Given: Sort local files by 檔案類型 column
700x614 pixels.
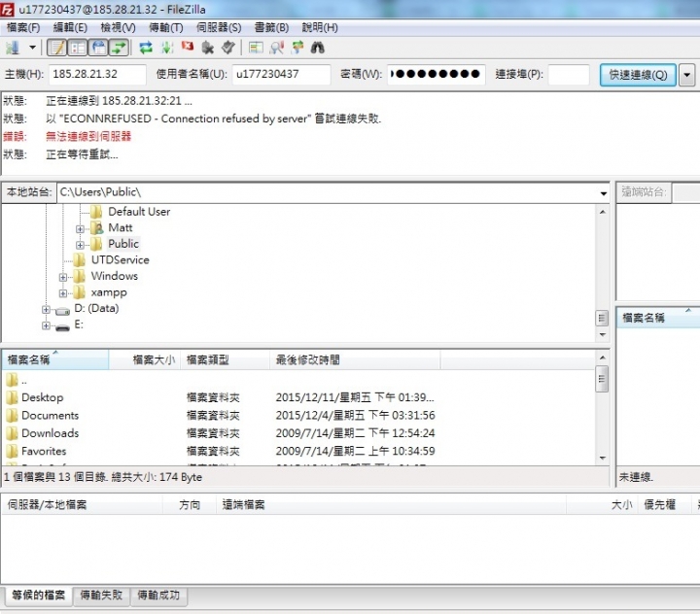Looking at the screenshot, I should click(x=225, y=359).
